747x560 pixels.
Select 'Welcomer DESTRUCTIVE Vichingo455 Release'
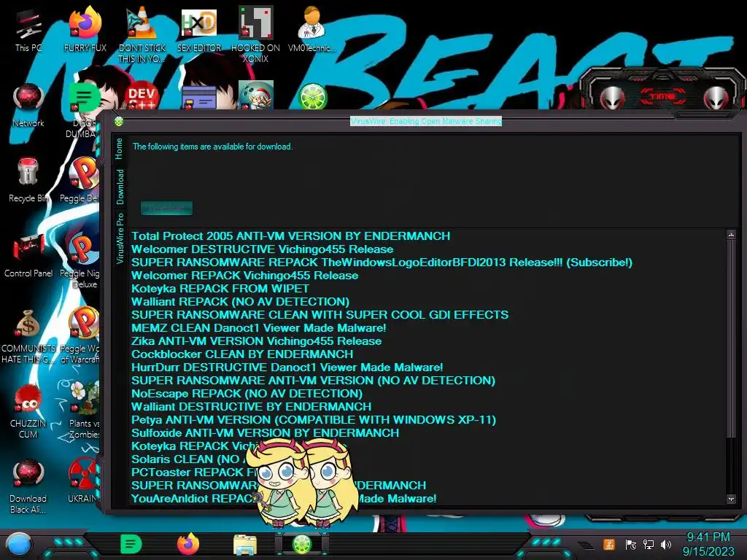coord(263,249)
